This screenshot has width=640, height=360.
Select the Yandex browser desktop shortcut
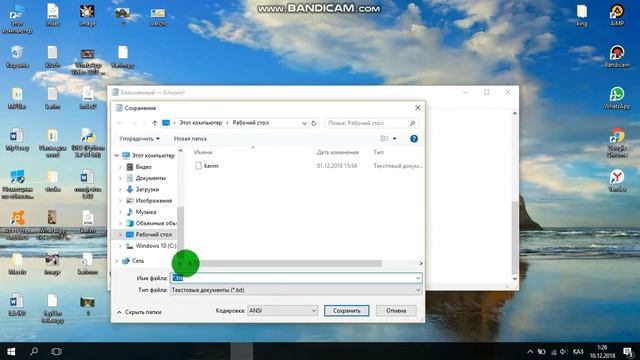pyautogui.click(x=617, y=181)
